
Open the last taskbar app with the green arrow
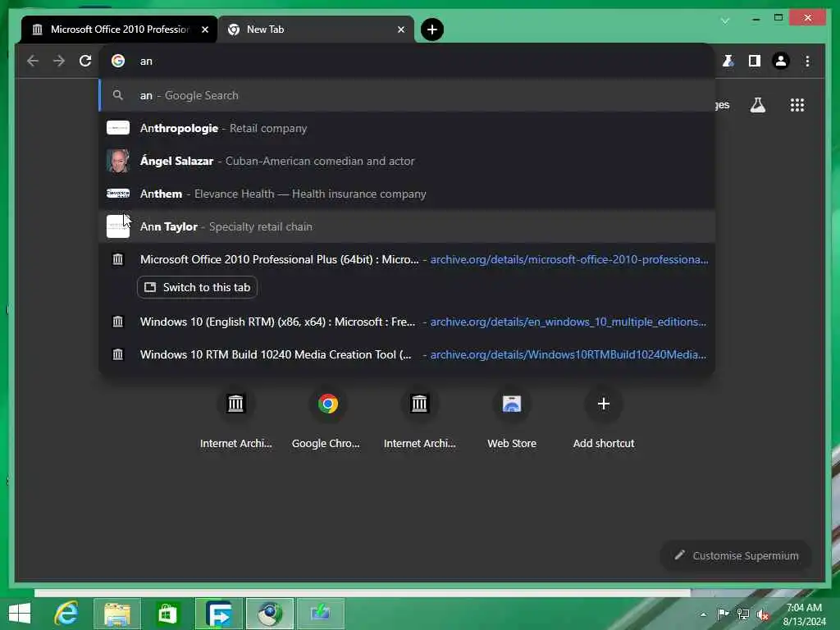320,614
